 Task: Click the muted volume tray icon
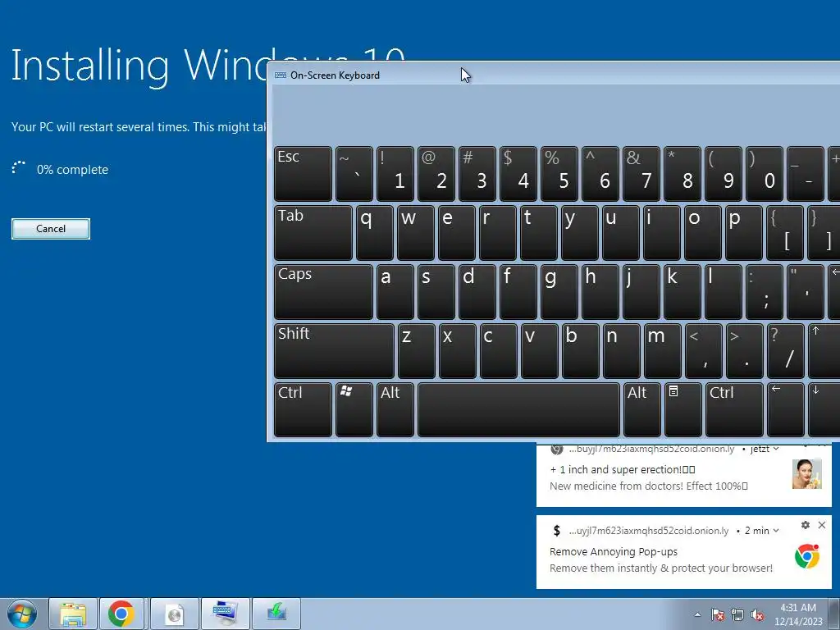click(x=757, y=614)
